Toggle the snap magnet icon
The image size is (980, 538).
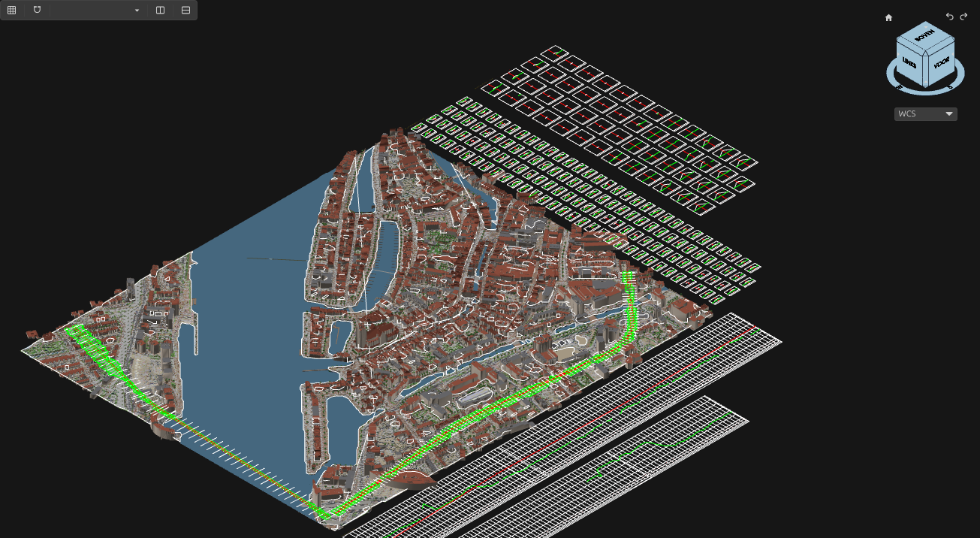tap(37, 11)
